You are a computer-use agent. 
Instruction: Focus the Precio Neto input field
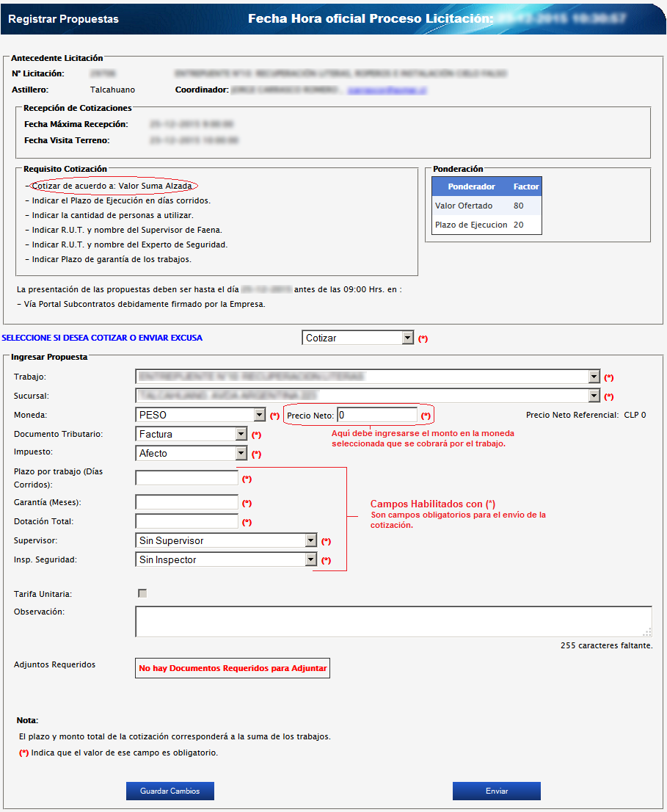click(x=377, y=415)
